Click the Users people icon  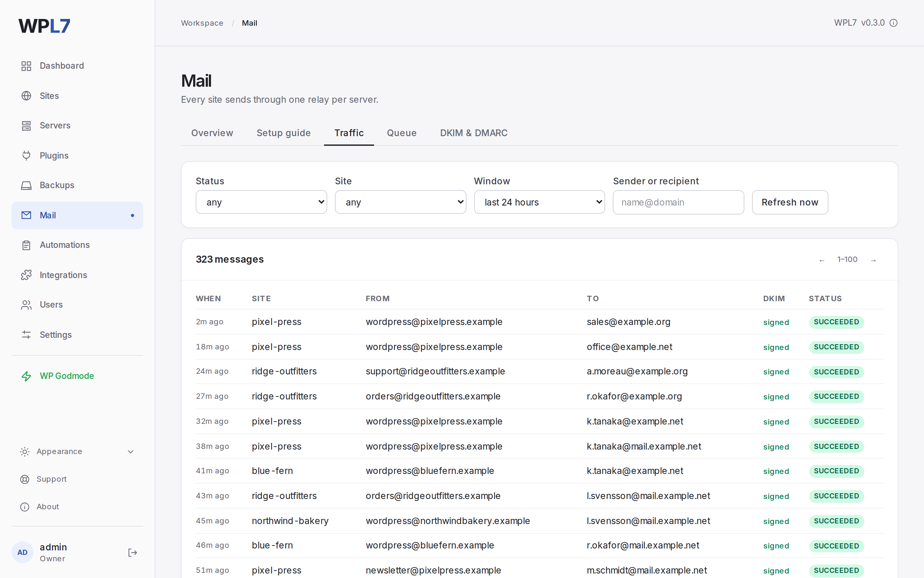coord(26,305)
